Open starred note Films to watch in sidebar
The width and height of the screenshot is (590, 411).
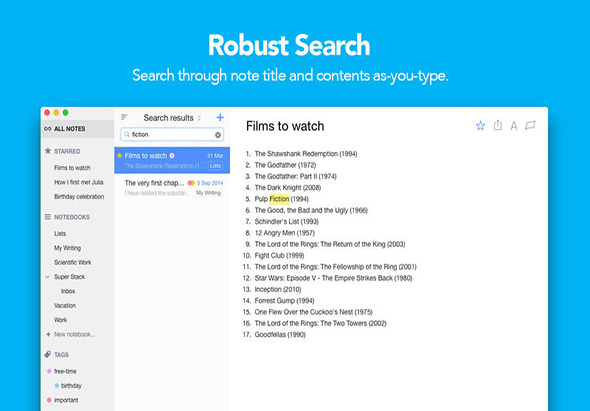[x=72, y=168]
